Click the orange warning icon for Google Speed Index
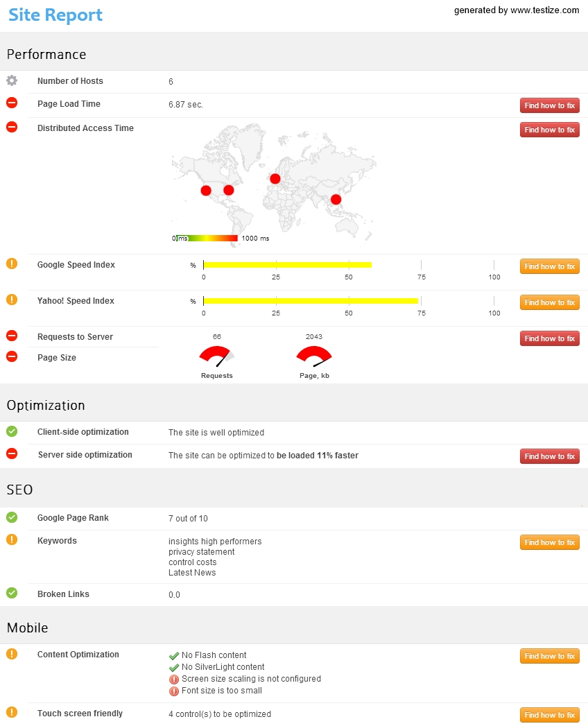 click(12, 263)
